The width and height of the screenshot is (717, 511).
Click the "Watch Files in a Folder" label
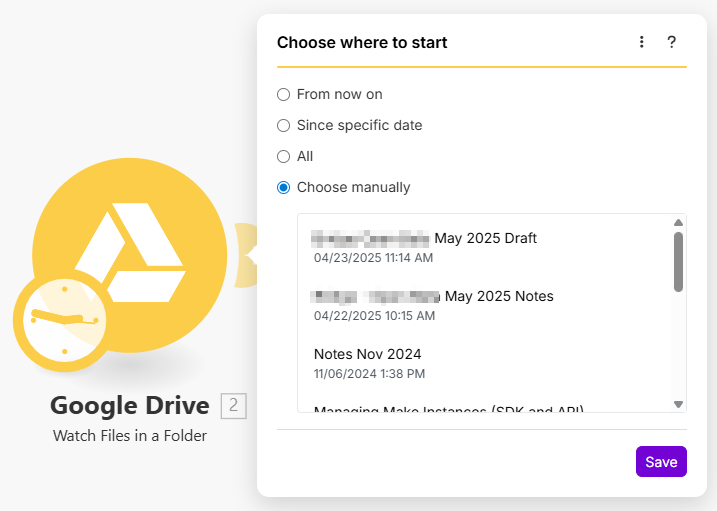tap(130, 436)
